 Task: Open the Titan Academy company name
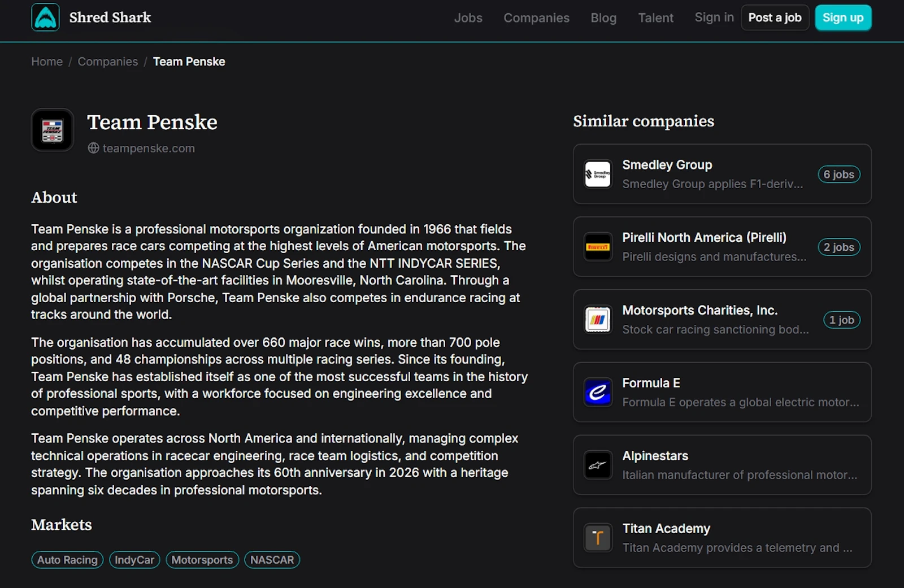tap(666, 529)
